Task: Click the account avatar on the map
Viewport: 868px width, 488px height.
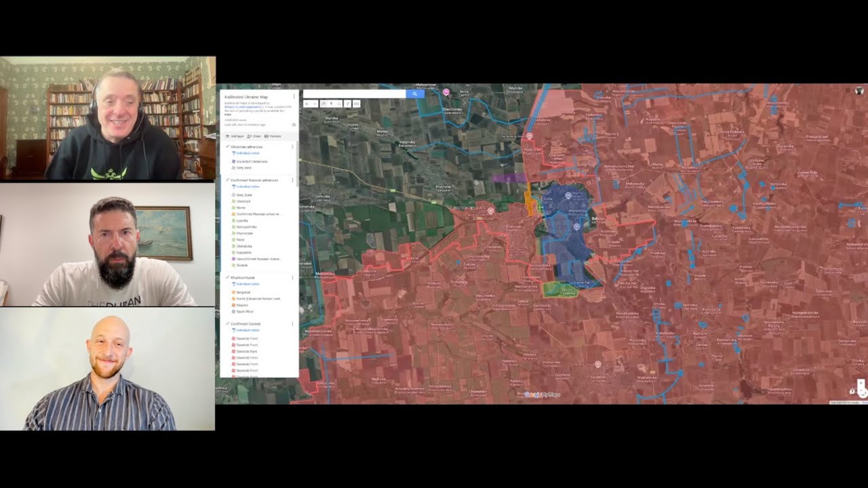Action: [x=859, y=90]
